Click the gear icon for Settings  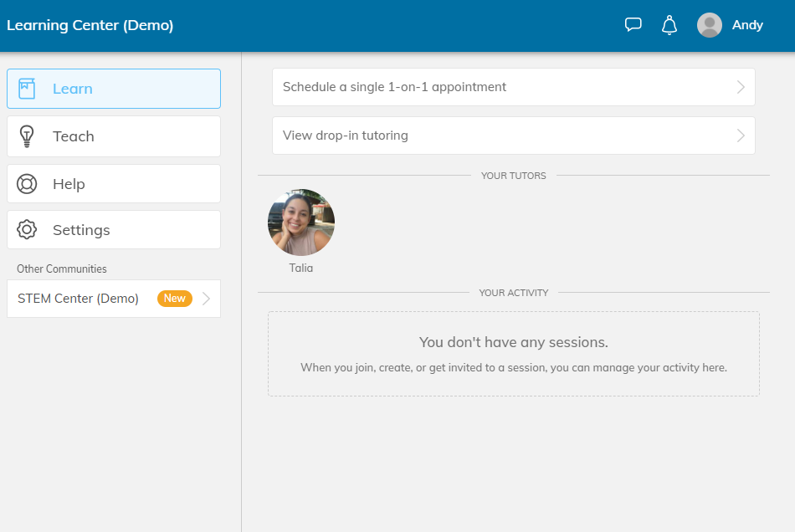(x=27, y=230)
